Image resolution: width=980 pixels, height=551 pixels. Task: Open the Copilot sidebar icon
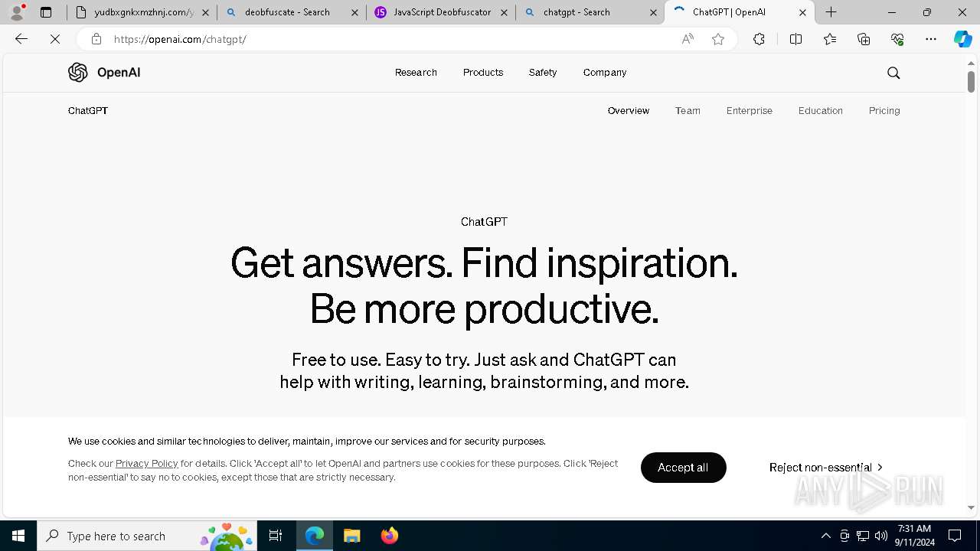pyautogui.click(x=962, y=39)
